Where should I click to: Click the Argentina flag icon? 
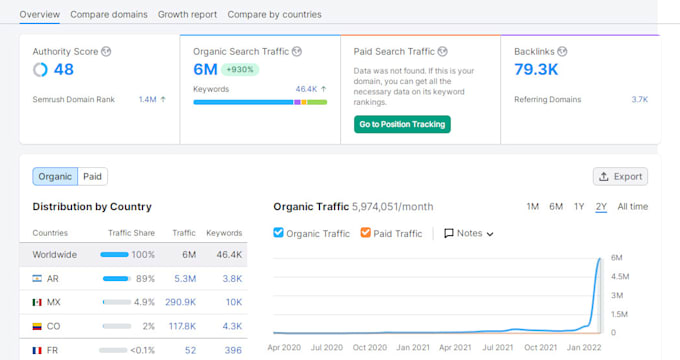click(x=37, y=278)
